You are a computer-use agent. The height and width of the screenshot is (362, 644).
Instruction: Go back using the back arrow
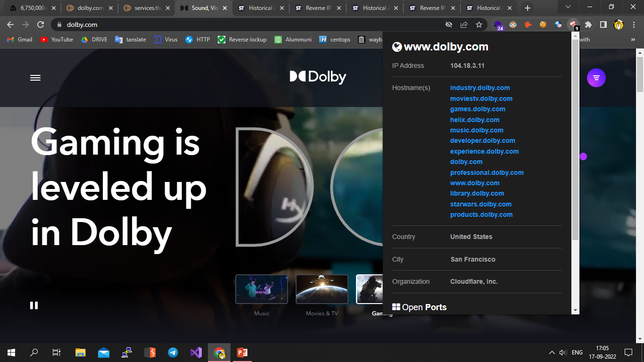click(10, 25)
